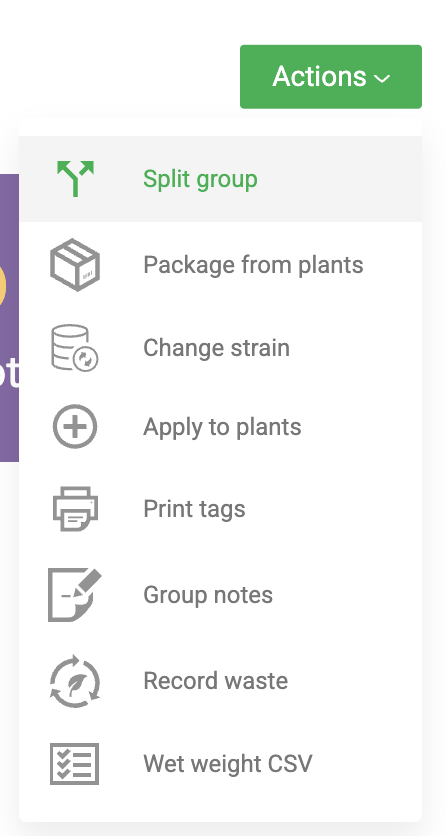
Task: Open Group notes via its text label
Action: 208,594
